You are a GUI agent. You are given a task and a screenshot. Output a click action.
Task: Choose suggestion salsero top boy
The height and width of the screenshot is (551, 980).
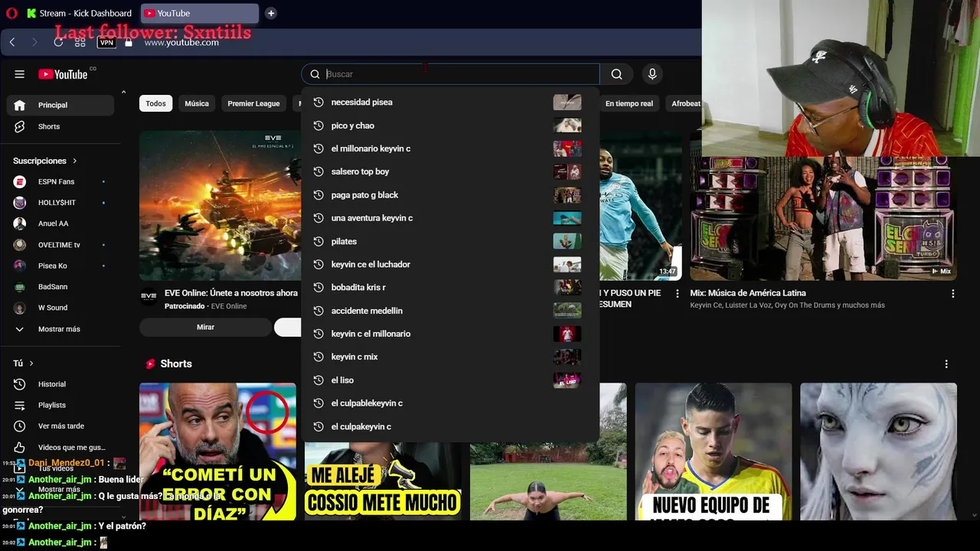(x=450, y=171)
